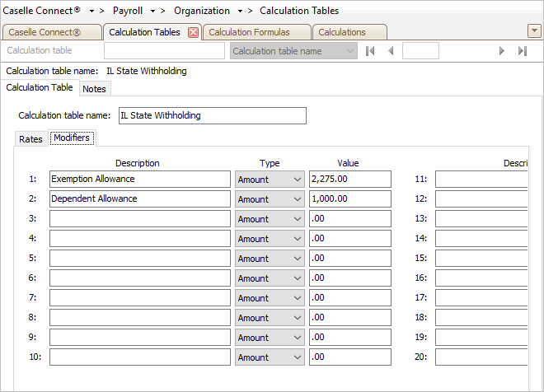Screen dimensions: 544x392
Task: Select the Calculation Table sub-tab
Action: (40, 87)
